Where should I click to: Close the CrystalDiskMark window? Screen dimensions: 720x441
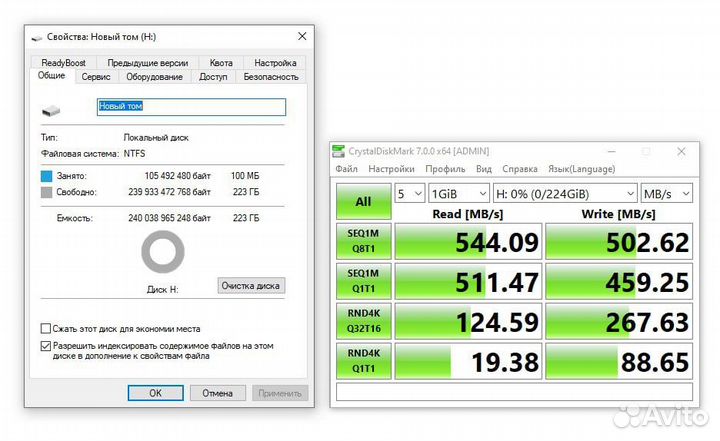click(681, 151)
